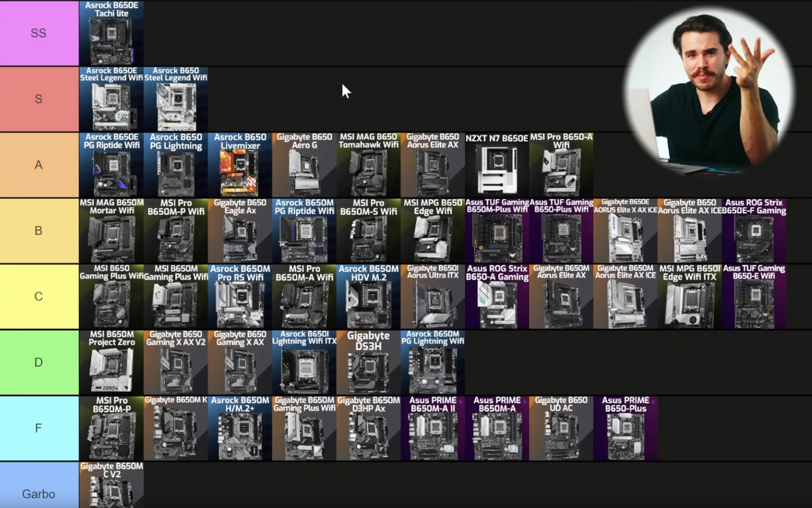
Task: Select the Asrock B650E Taichi lite thumbnail
Action: pyautogui.click(x=111, y=33)
